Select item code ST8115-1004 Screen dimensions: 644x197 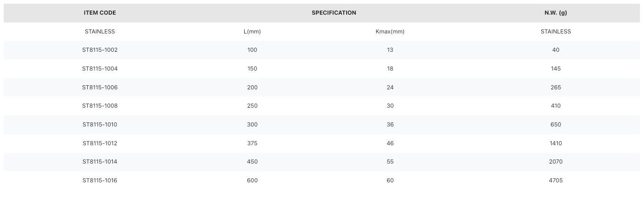pos(100,69)
